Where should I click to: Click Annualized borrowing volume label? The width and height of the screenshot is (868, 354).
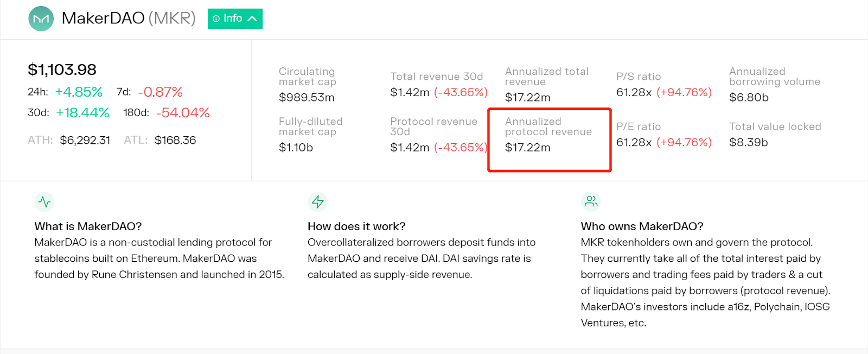click(x=775, y=77)
